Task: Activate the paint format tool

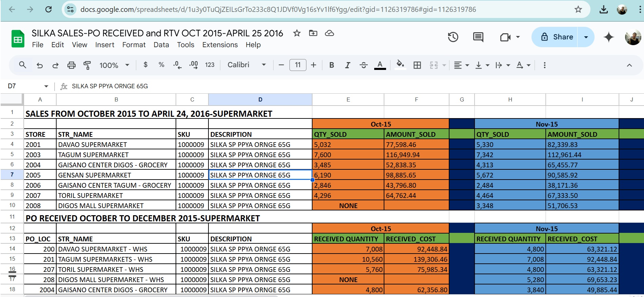Action: tap(87, 65)
